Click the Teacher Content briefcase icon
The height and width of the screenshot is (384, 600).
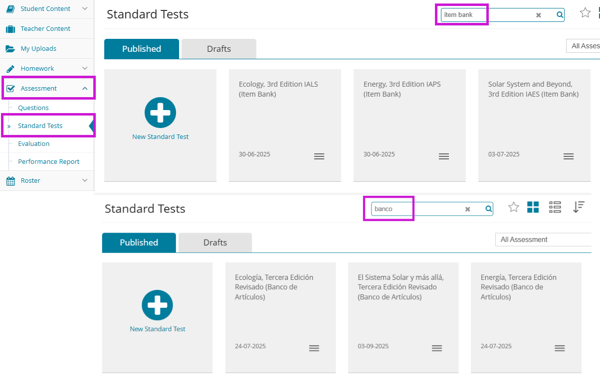click(x=10, y=29)
